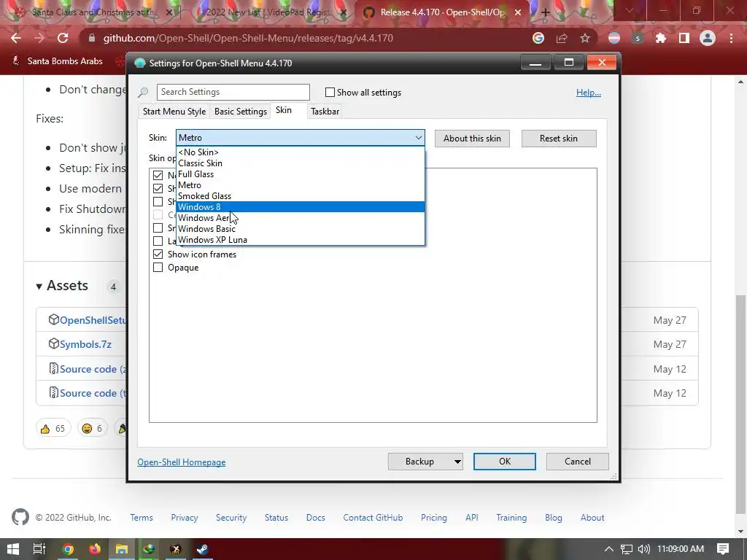Choose Smoked Glass skin
The width and height of the screenshot is (747, 560).
(300, 196)
